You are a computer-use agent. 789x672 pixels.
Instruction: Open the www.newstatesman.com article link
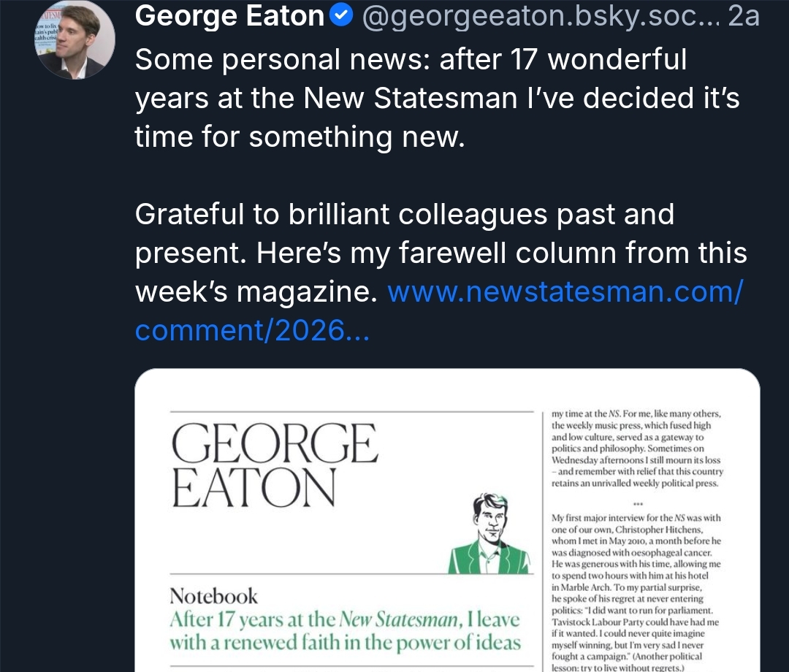click(x=565, y=292)
